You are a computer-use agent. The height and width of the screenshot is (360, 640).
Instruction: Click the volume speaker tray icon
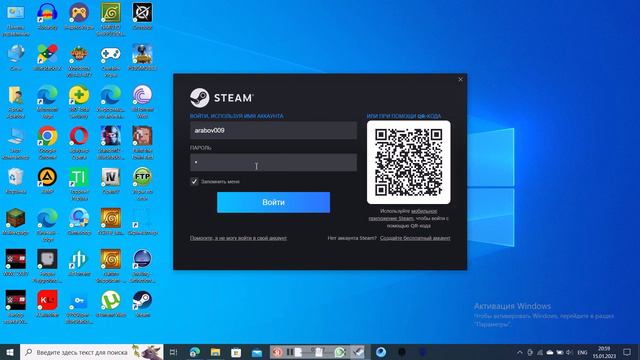pyautogui.click(x=569, y=352)
